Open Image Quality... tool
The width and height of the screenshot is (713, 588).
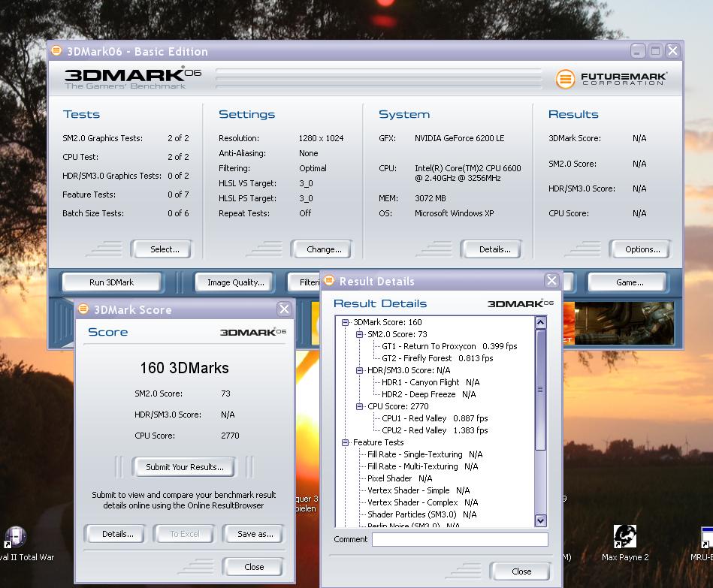(234, 282)
